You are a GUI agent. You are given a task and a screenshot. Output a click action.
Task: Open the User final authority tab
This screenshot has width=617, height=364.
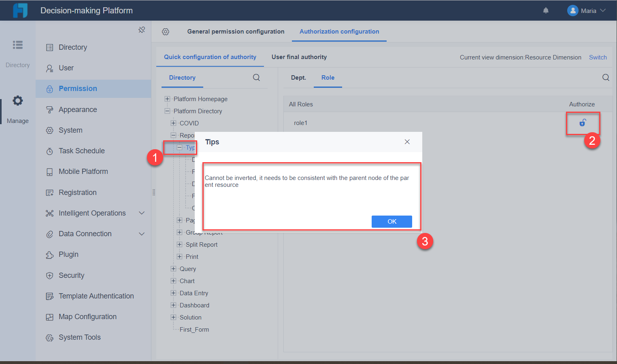click(299, 57)
